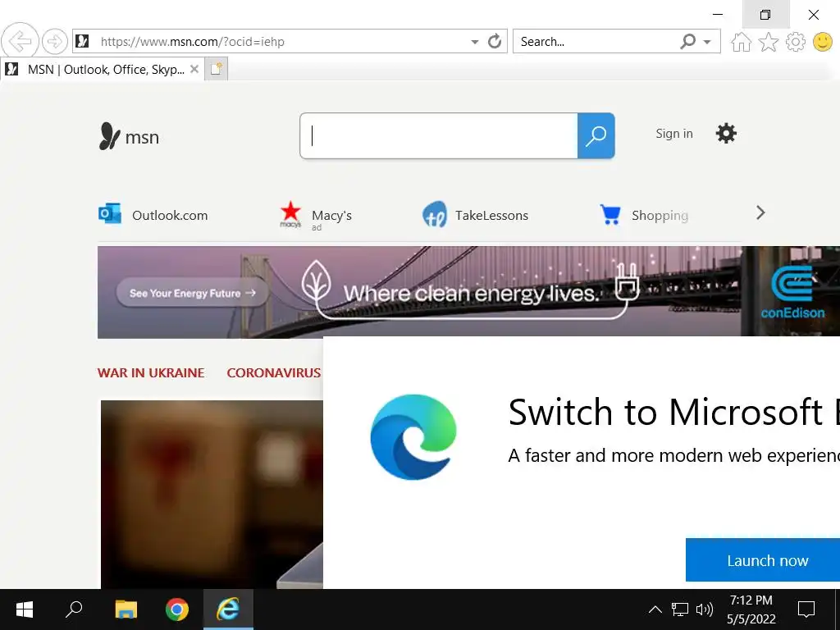Open the volume speaker tray icon
The height and width of the screenshot is (630, 840).
(704, 609)
